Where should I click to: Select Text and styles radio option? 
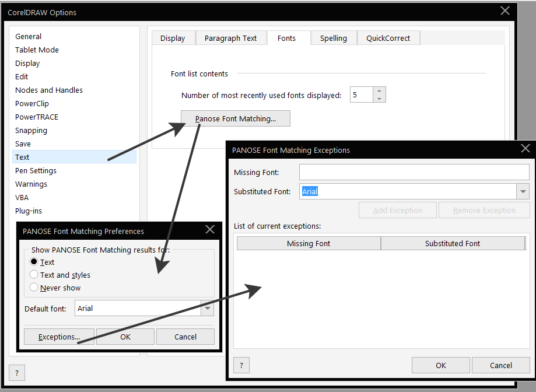click(33, 275)
